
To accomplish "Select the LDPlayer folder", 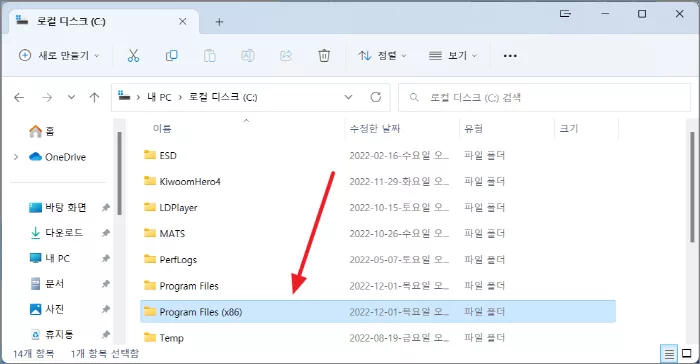I will 378,207.
